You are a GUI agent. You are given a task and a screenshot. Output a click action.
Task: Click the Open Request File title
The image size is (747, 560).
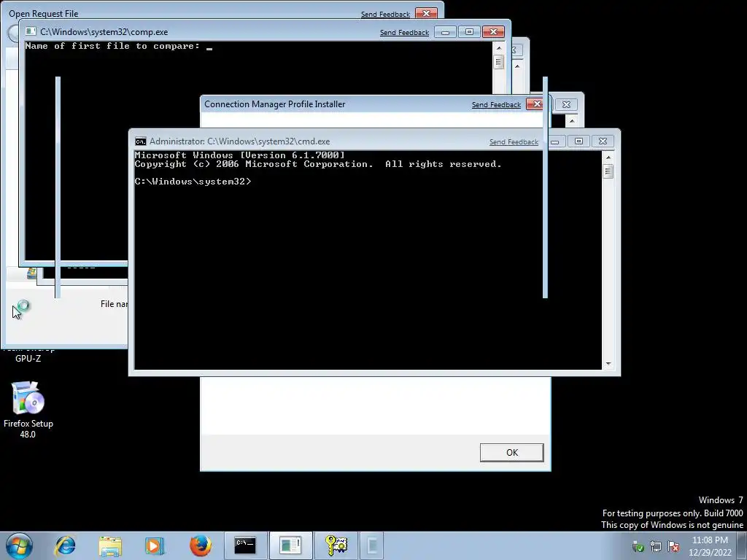[x=43, y=14]
